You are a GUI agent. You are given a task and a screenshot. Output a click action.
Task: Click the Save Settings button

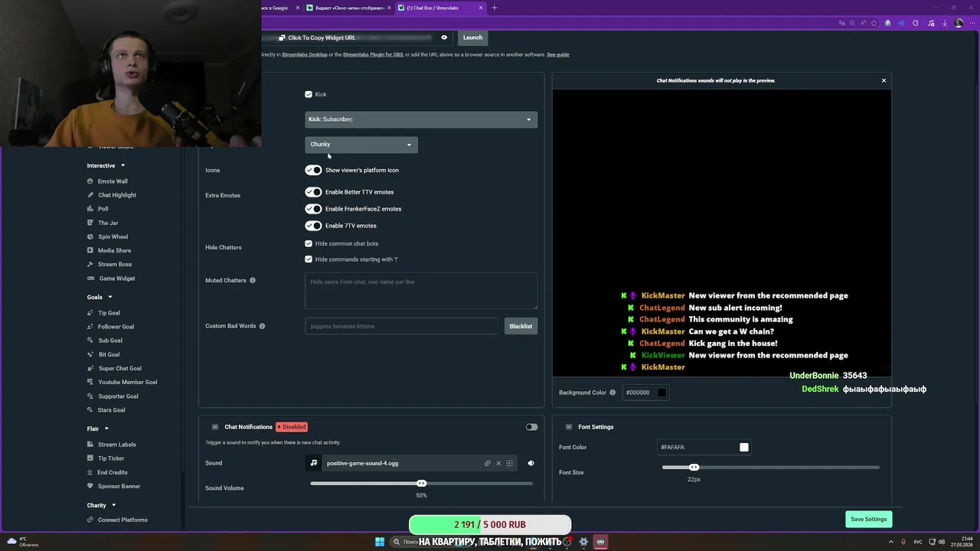pyautogui.click(x=868, y=519)
